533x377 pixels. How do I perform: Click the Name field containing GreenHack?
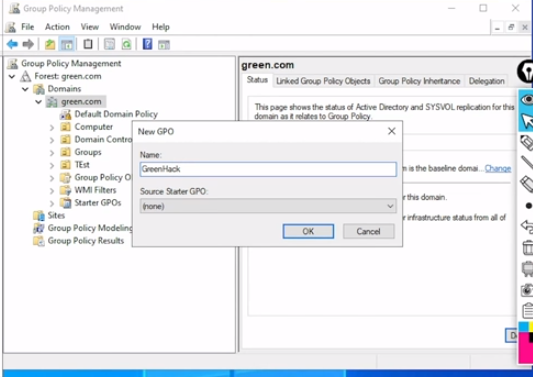click(x=268, y=169)
